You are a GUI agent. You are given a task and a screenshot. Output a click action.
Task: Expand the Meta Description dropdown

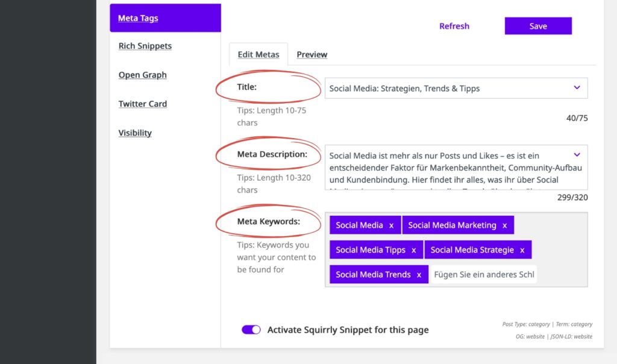(577, 154)
